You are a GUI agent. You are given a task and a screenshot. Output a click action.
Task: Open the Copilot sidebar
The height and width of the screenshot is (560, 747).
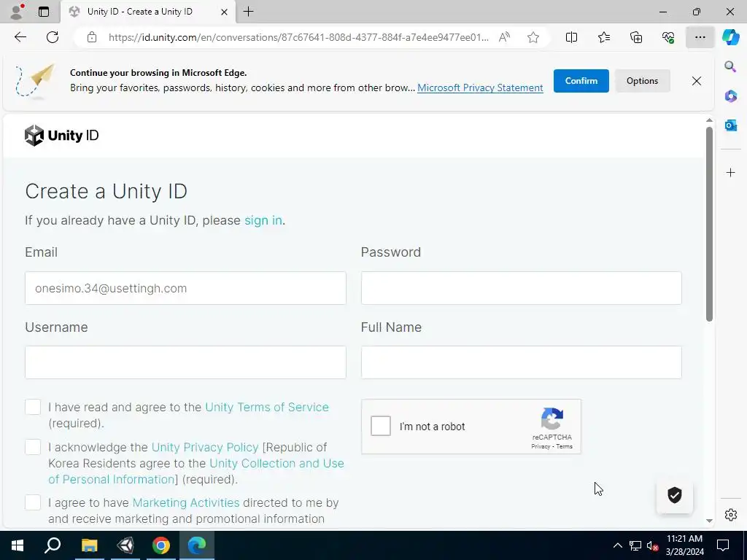click(730, 37)
